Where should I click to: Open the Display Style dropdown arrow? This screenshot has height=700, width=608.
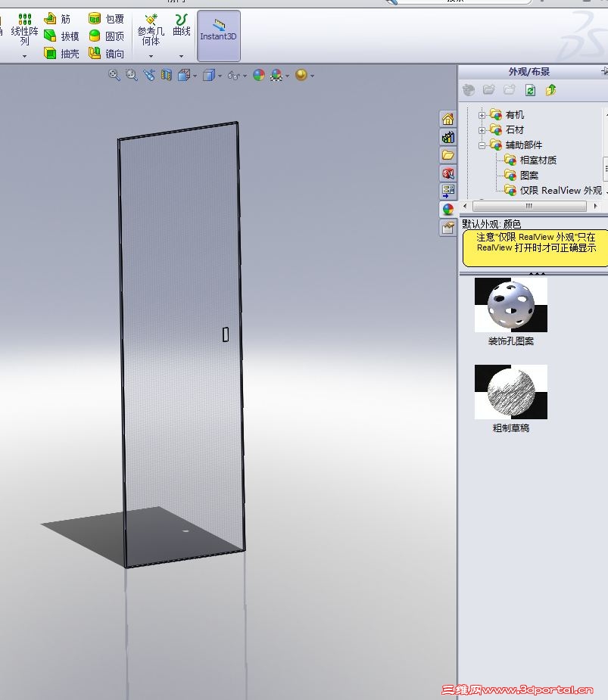pos(220,76)
